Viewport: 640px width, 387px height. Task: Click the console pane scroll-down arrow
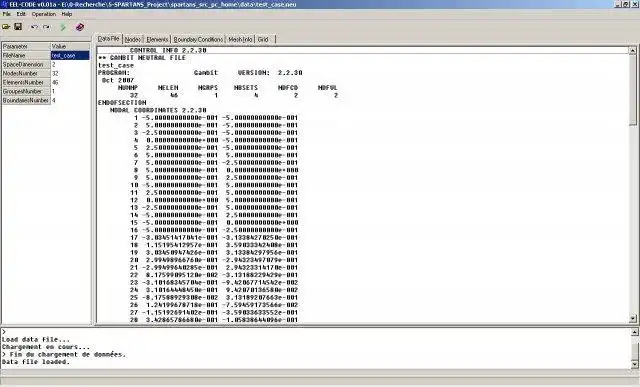tap(635, 364)
